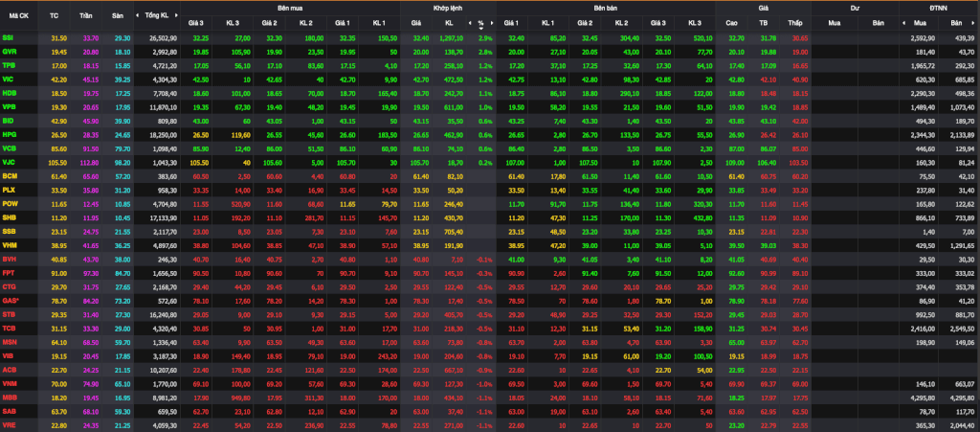Click left arrow beside ĐTNN Mua header
Screen dimensions: 980x432
[x=904, y=23]
